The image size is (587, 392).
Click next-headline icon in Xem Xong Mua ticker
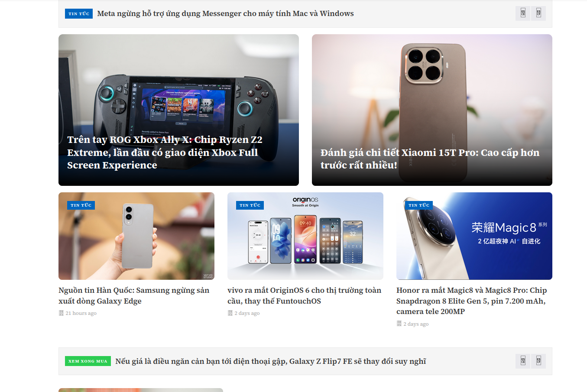click(538, 361)
